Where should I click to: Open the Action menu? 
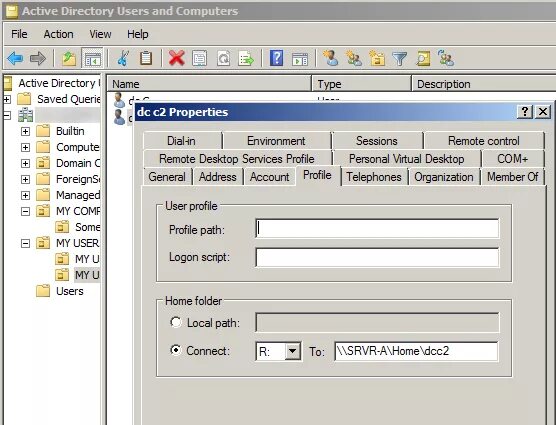pos(59,34)
